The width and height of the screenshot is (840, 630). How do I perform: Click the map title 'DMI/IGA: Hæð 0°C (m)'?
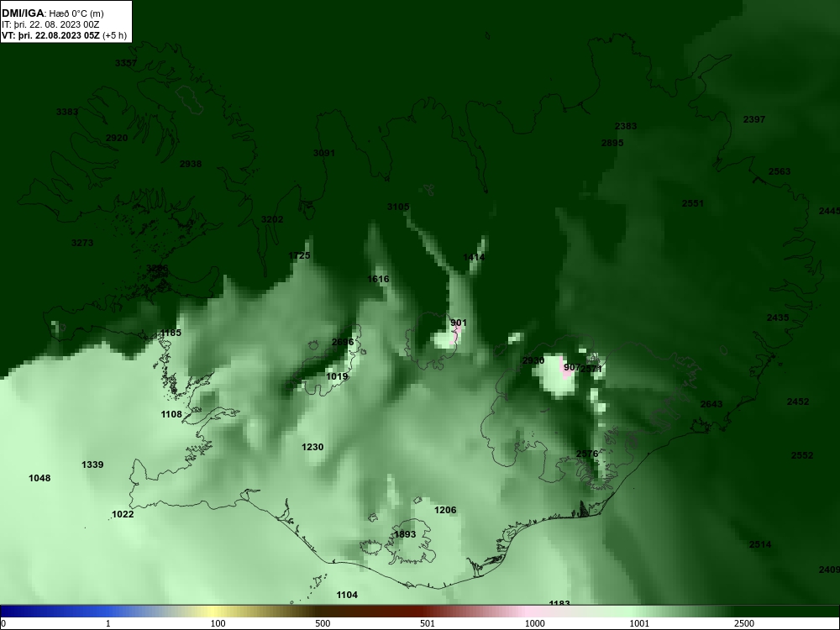[x=52, y=13]
